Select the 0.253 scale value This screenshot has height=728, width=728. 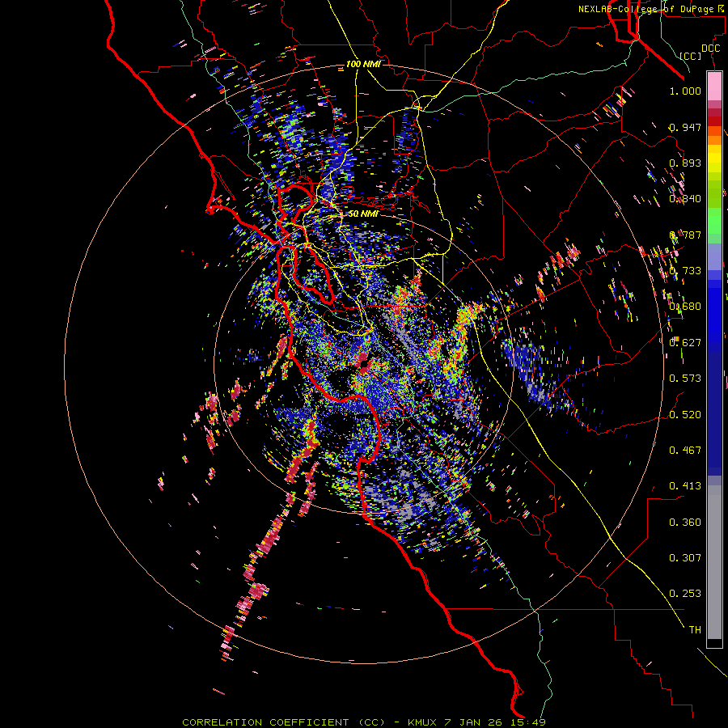coord(685,594)
